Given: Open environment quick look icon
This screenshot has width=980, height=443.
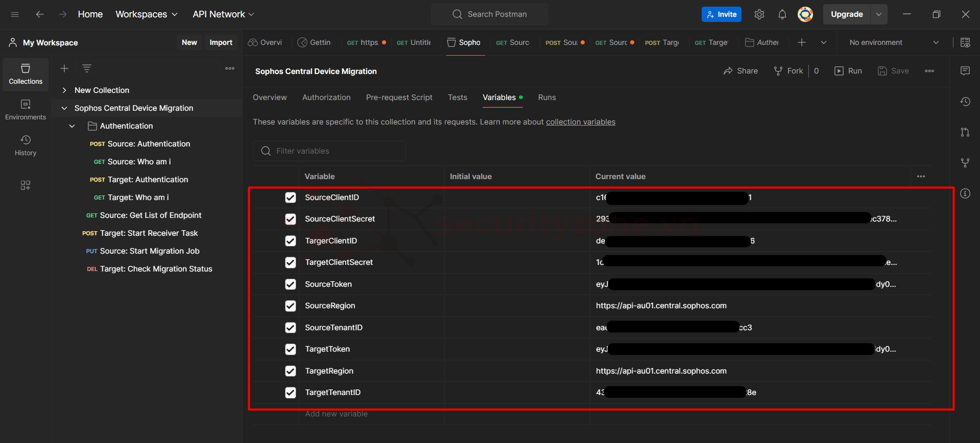Looking at the screenshot, I should (965, 42).
